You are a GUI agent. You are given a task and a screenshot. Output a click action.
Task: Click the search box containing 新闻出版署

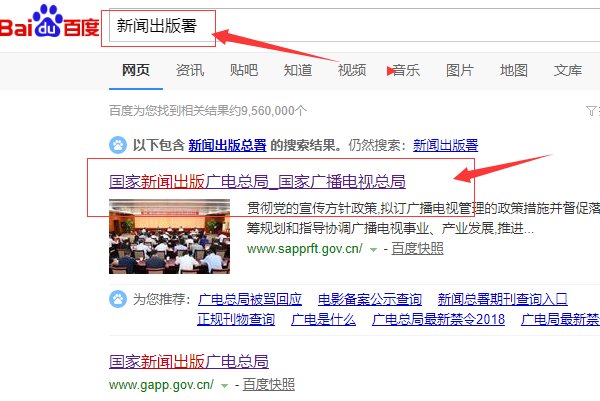(354, 25)
